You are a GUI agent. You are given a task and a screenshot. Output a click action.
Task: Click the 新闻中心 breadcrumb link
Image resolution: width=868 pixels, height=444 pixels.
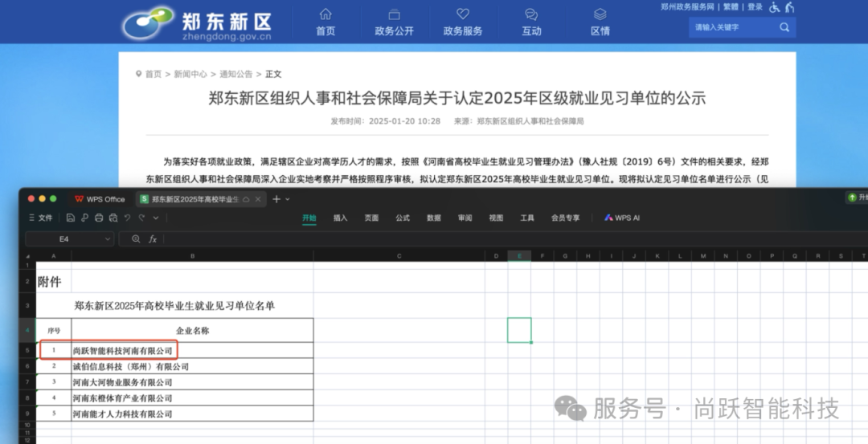pos(190,74)
